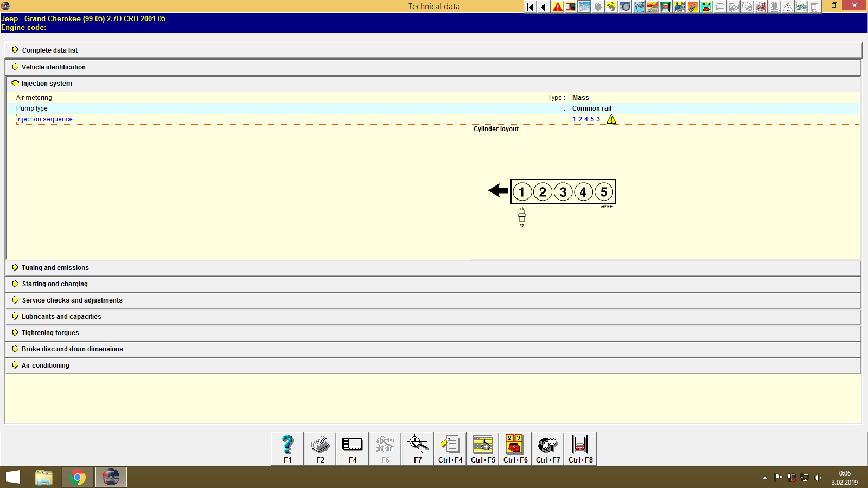Open Google Chrome from the taskbar
Screen dimensions: 868x488
(x=77, y=477)
